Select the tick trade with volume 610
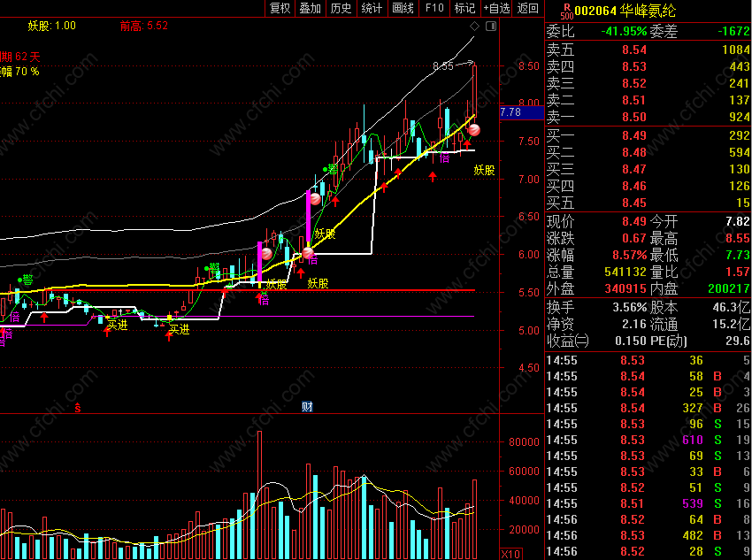Viewport: 752px width, 560px height. [x=648, y=440]
